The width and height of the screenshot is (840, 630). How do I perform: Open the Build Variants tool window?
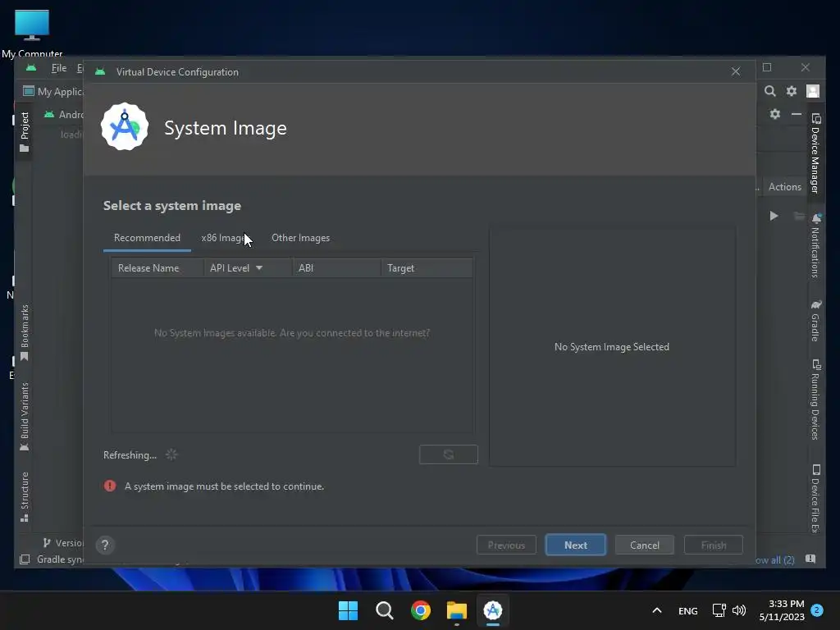click(x=25, y=417)
